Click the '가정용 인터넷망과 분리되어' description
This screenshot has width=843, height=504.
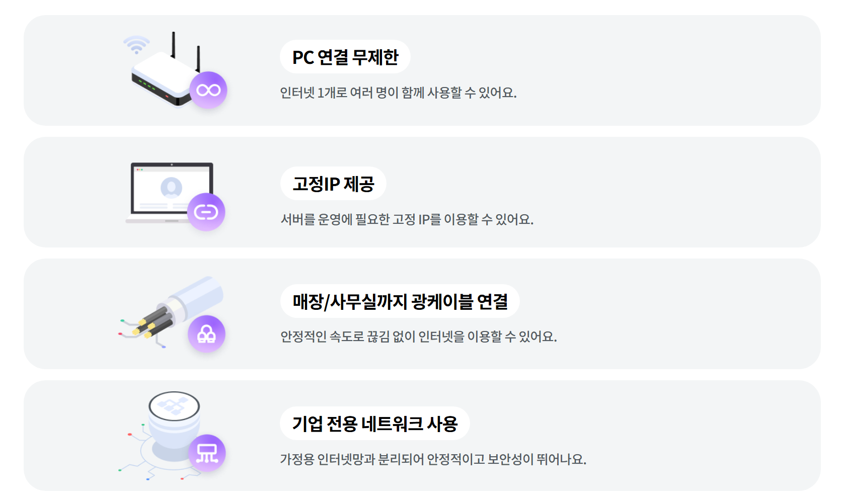[x=433, y=459]
